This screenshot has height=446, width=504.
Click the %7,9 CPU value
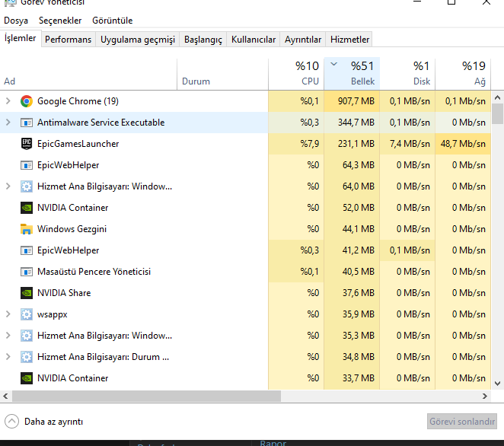pyautogui.click(x=310, y=144)
